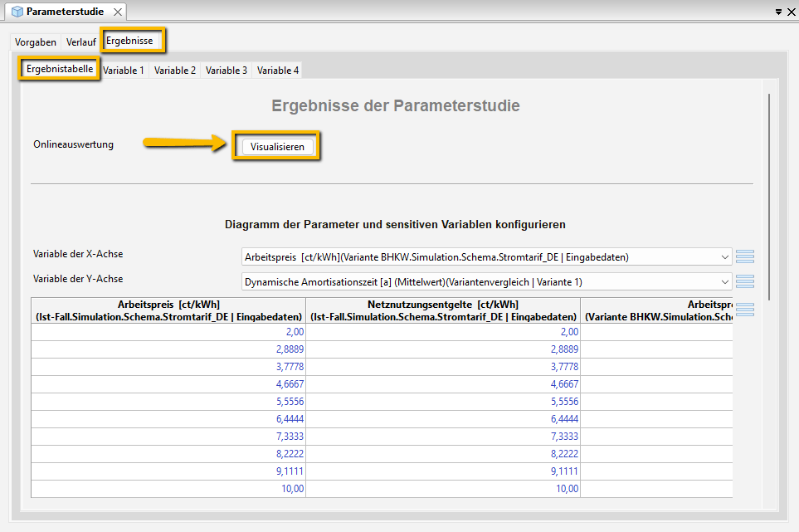The height and width of the screenshot is (532, 799).
Task: Switch to the Verlauf tab
Action: [81, 41]
